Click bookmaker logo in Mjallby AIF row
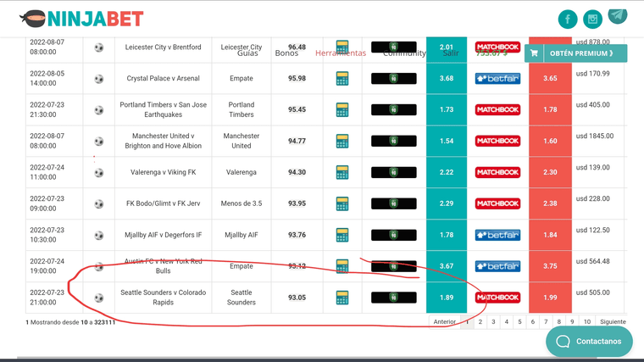644x362 pixels. click(x=393, y=235)
